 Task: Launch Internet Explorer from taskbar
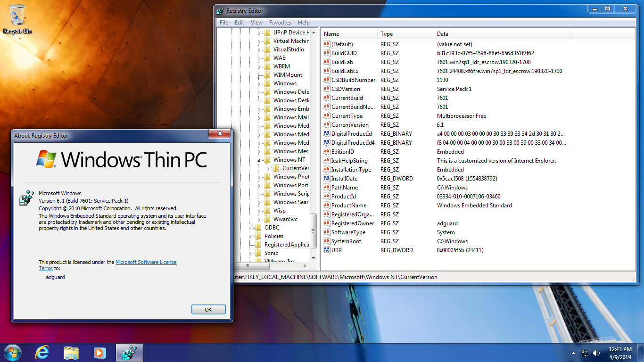42,353
